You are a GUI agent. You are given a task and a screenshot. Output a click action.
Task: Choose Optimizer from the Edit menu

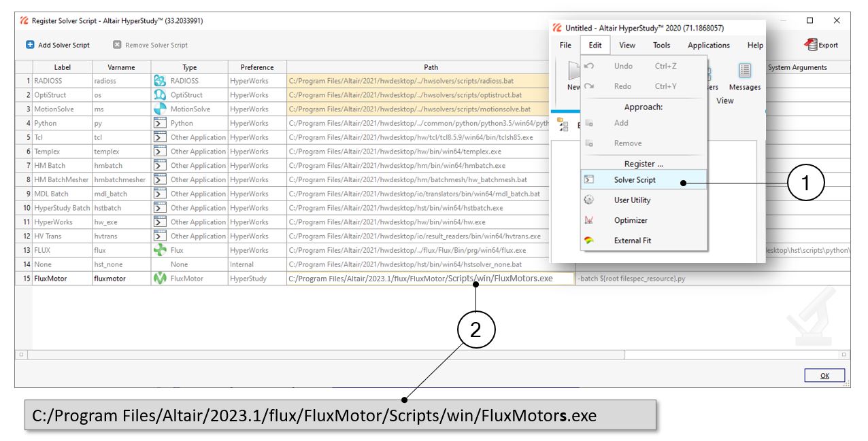(631, 221)
